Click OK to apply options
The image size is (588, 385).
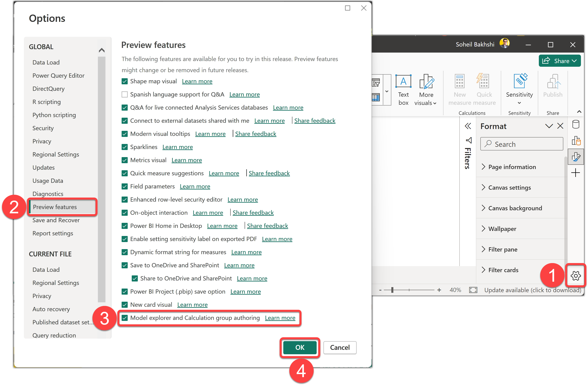299,347
